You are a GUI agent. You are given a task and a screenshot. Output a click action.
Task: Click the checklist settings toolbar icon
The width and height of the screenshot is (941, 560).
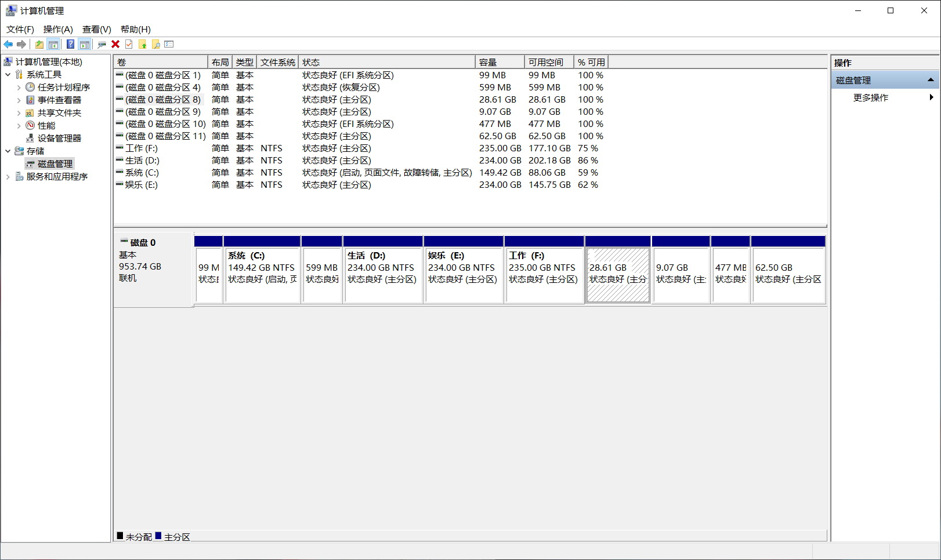click(x=169, y=44)
